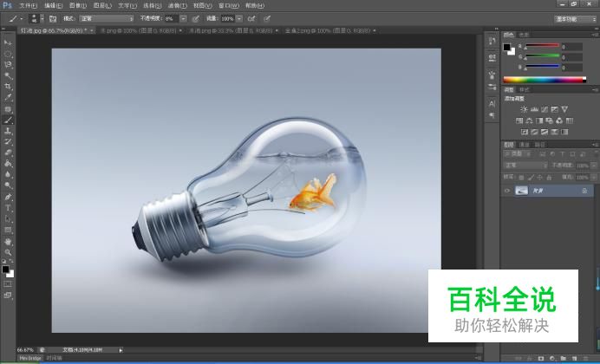Open the Character panel icon
The height and width of the screenshot is (364, 600).
pyautogui.click(x=492, y=104)
